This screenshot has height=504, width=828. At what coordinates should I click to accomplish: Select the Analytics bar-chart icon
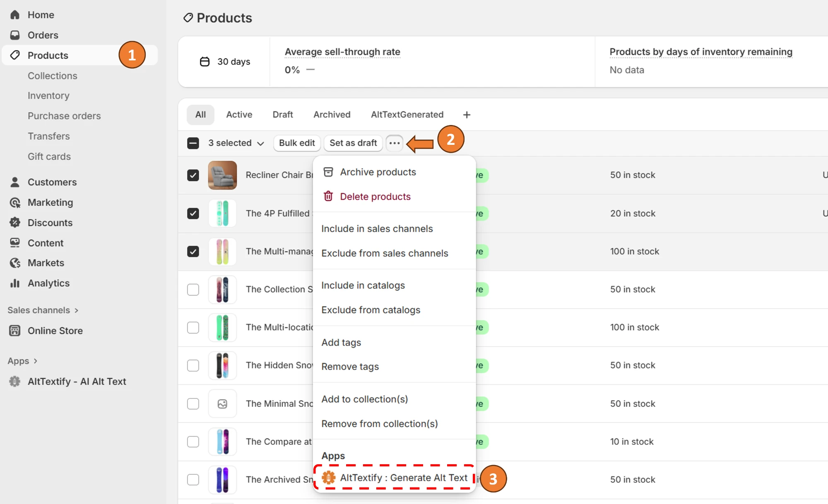[x=15, y=283]
